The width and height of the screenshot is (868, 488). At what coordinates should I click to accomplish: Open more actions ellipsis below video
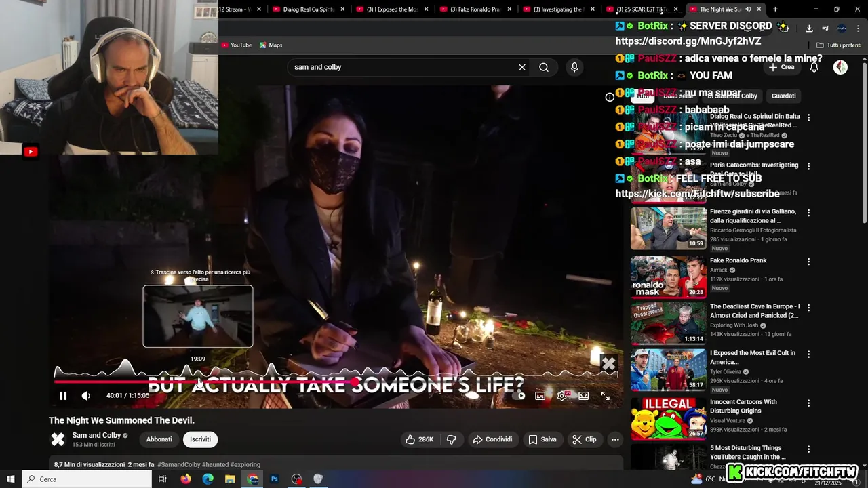615,439
